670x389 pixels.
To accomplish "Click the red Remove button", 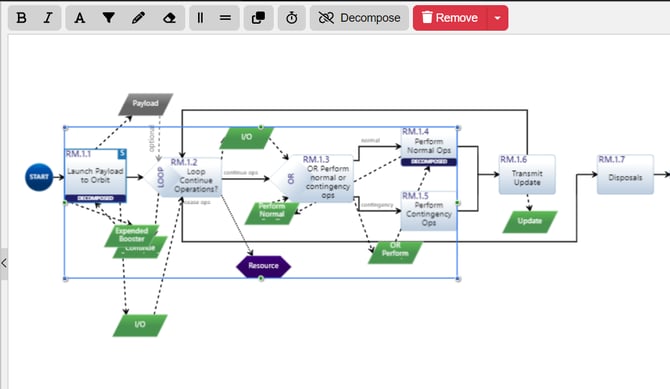I will [450, 18].
